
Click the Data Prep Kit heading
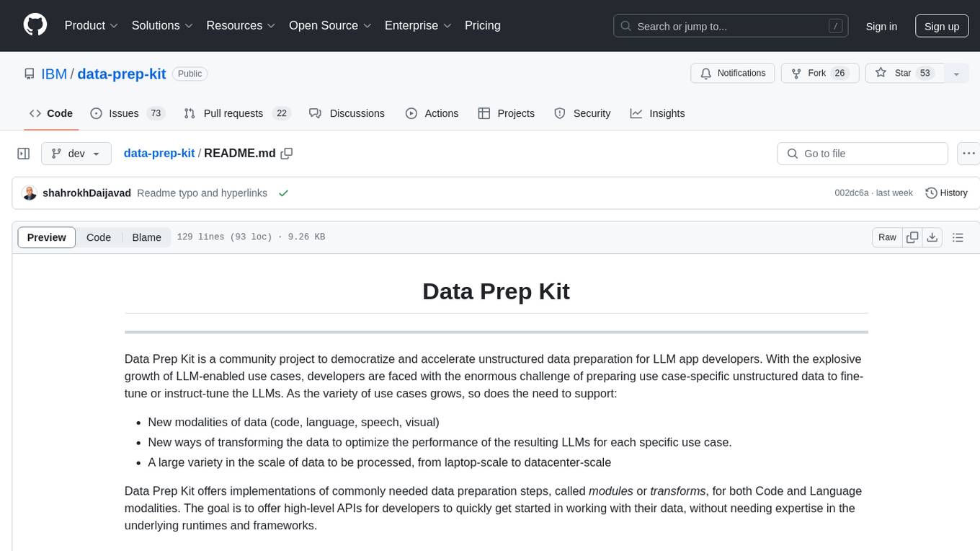coord(496,291)
